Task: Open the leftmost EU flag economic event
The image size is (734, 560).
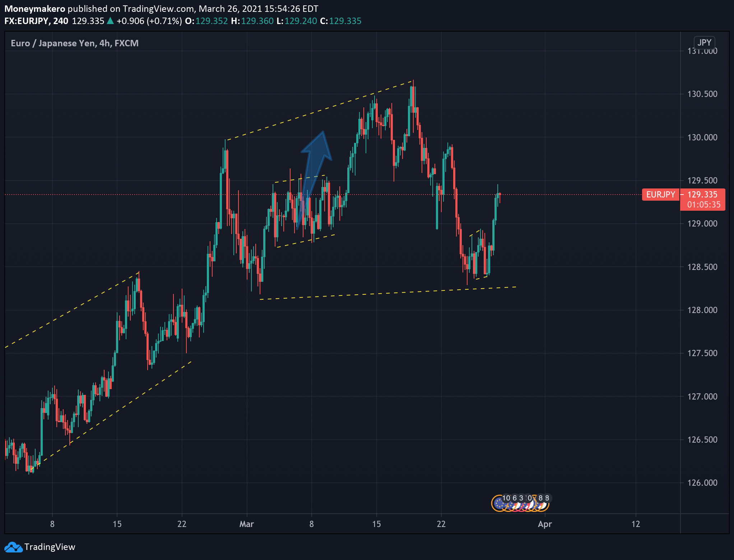Action: 499,503
